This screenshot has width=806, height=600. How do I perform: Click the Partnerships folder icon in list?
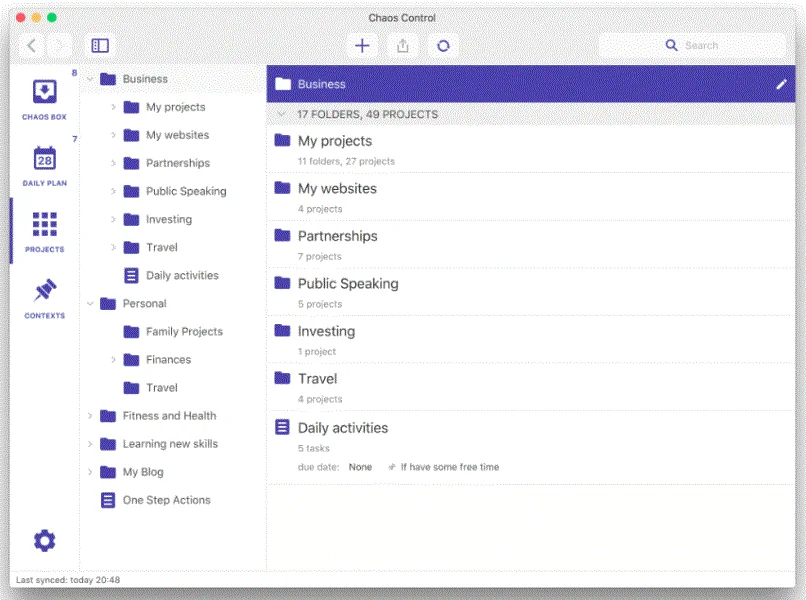[282, 235]
